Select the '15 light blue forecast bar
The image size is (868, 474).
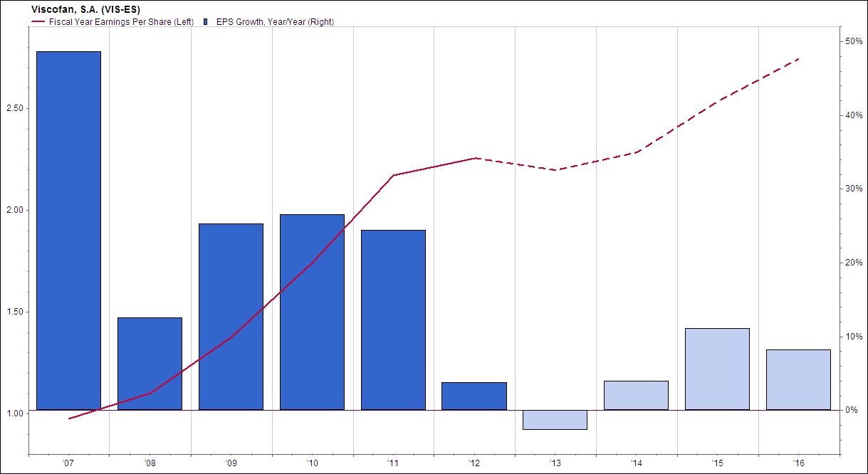(x=717, y=369)
